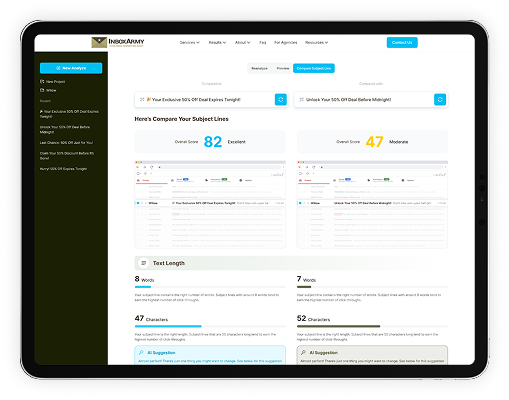Image resolution: width=509 pixels, height=400 pixels.
Task: Open recent 'Last Chance: 50% Off Just for You' entry
Action: 66,142
